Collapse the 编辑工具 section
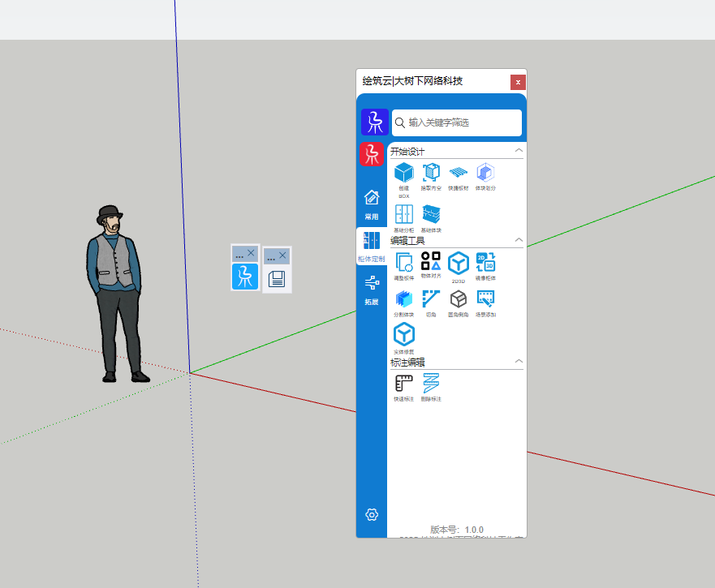Viewport: 715px width, 588px height. [x=519, y=240]
